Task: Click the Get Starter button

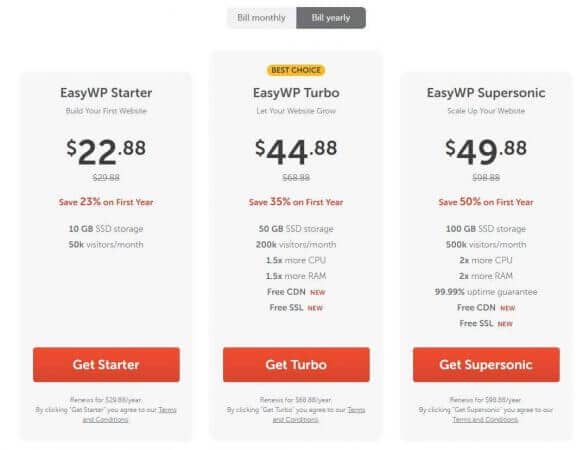Action: (x=106, y=364)
